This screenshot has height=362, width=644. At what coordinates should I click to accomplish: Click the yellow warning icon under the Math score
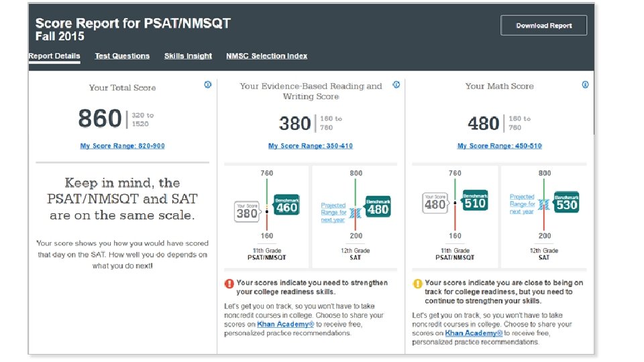pos(417,284)
